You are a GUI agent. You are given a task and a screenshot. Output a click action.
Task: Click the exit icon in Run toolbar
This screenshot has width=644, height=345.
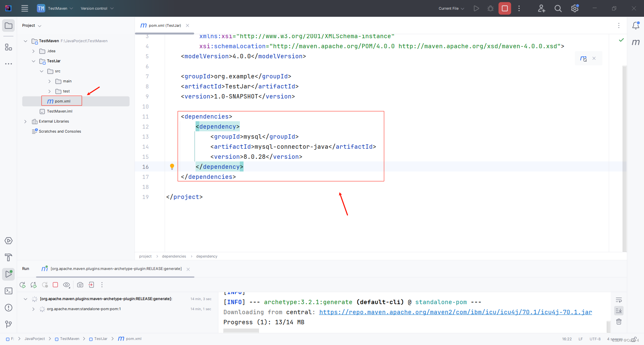91,285
